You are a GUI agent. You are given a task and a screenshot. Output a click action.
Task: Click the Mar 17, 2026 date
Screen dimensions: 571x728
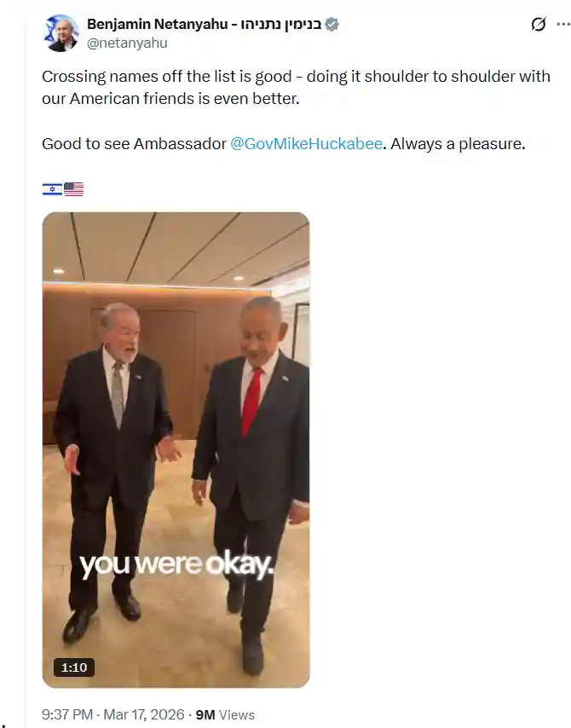(x=144, y=714)
